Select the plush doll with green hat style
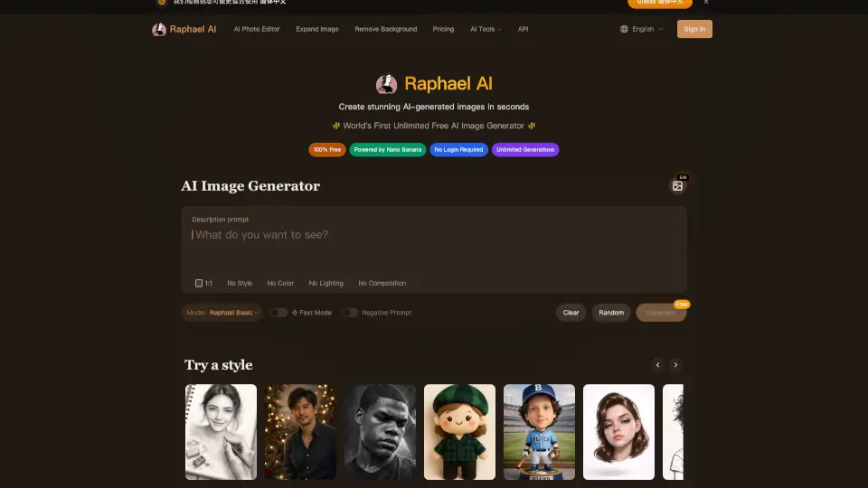Screen dimensions: 868x488 click(x=459, y=432)
